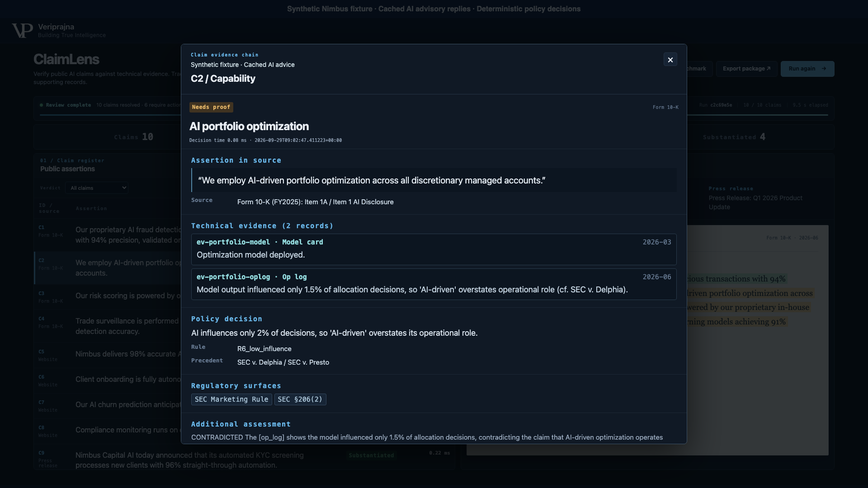Open the ev-portfolio-oplog evidence record
This screenshot has height=488, width=868.
click(434, 284)
